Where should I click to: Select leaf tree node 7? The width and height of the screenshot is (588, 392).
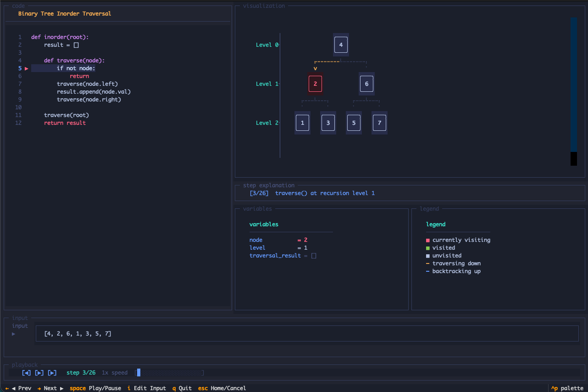379,123
